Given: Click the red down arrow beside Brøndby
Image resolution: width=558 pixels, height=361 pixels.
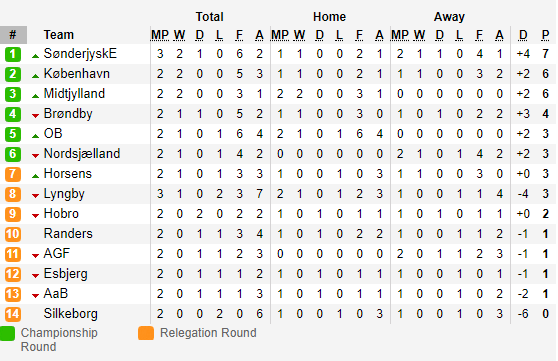Looking at the screenshot, I should pyautogui.click(x=35, y=115).
